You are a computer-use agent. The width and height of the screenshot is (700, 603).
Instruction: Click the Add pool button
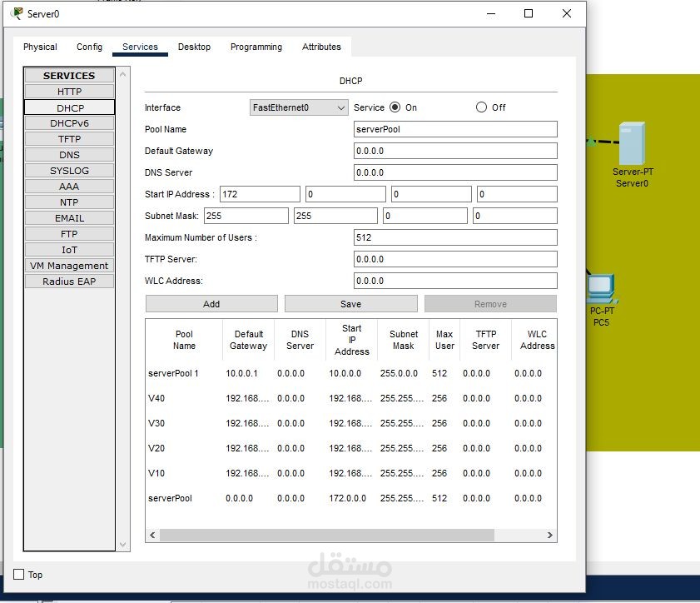click(211, 304)
